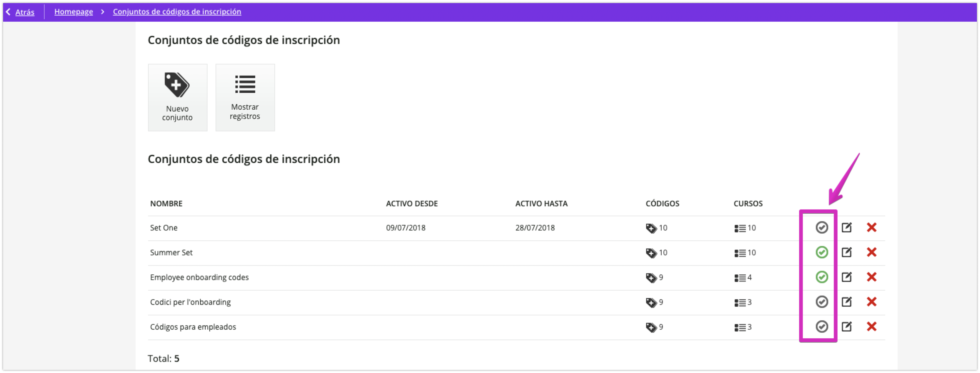Delete the Set One code set

pyautogui.click(x=872, y=228)
